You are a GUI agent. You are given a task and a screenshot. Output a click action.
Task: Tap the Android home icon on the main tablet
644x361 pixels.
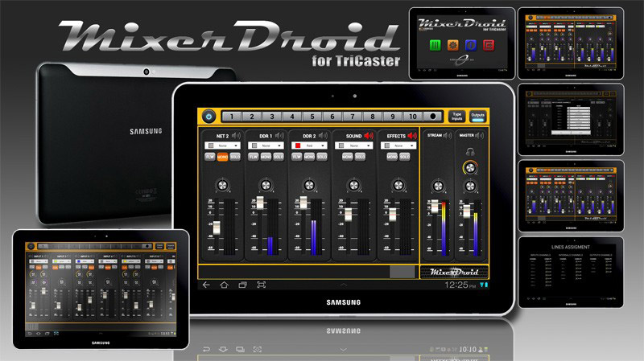[224, 285]
